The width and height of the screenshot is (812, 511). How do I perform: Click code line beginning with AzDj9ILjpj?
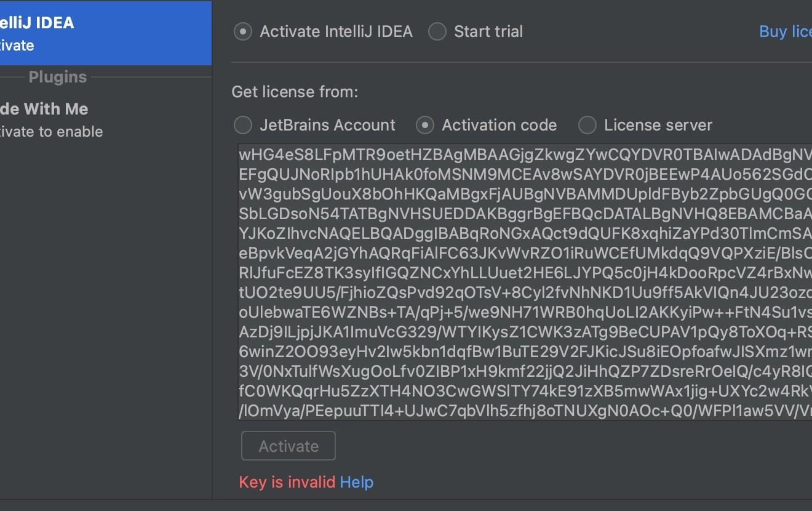tap(525, 331)
